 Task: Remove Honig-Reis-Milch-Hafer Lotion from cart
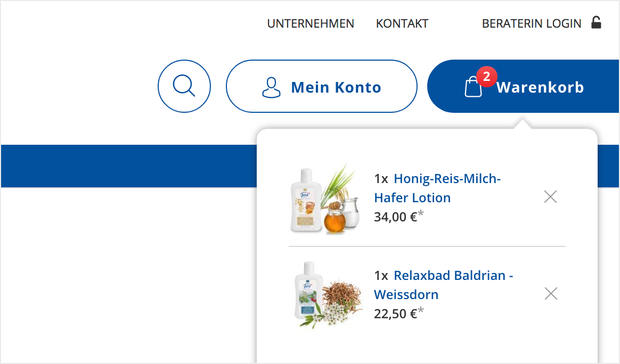(x=550, y=197)
